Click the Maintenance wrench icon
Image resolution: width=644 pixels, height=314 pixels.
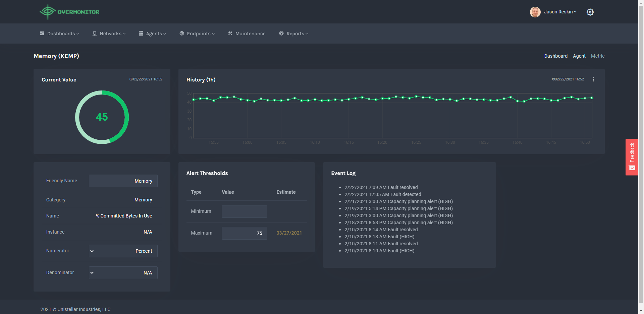(230, 33)
